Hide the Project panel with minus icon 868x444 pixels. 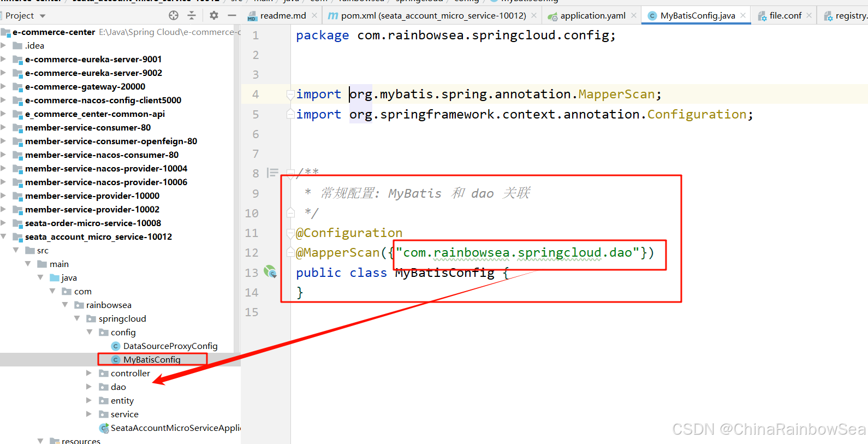(232, 15)
